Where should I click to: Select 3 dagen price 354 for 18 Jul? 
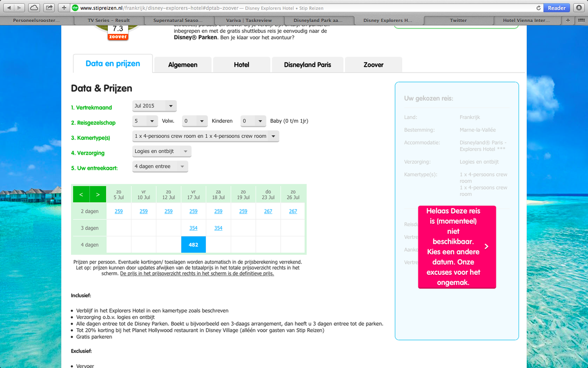219,228
